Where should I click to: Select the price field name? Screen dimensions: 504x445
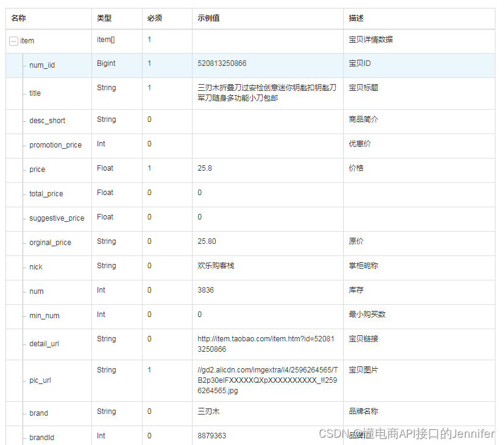37,169
